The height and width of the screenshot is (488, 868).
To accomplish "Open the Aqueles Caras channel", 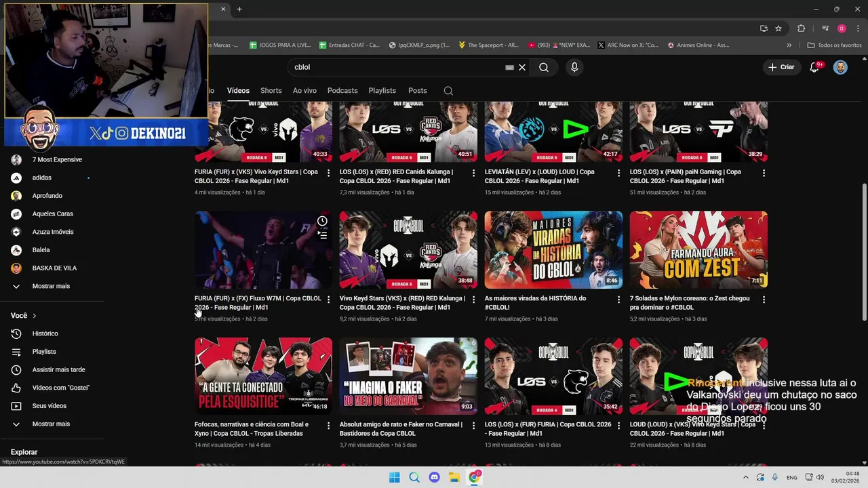I will point(52,213).
